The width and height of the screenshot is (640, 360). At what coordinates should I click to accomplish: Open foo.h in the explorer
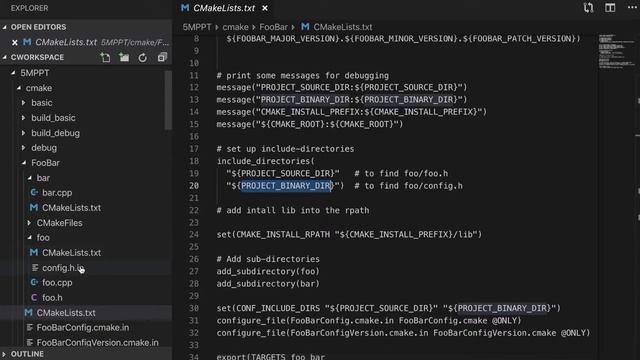click(52, 298)
